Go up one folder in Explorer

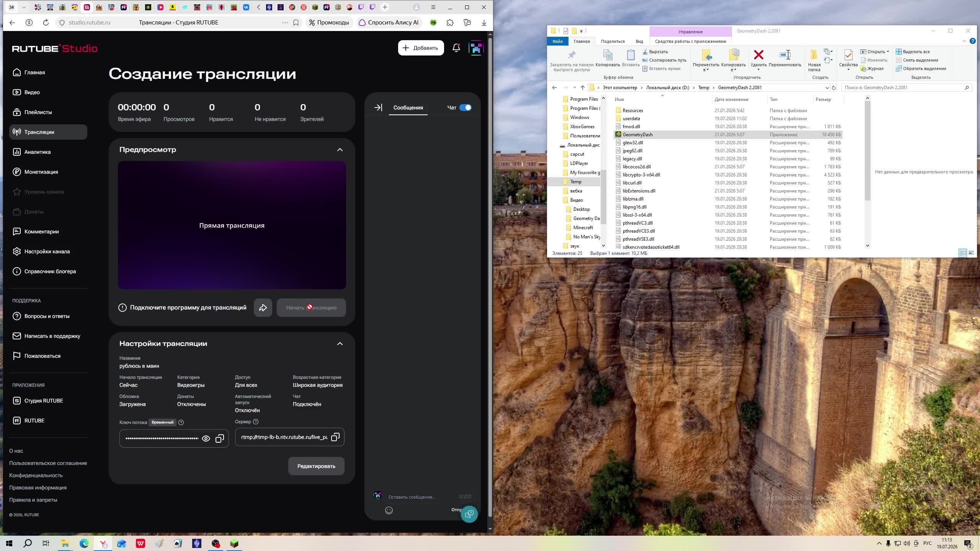[582, 88]
